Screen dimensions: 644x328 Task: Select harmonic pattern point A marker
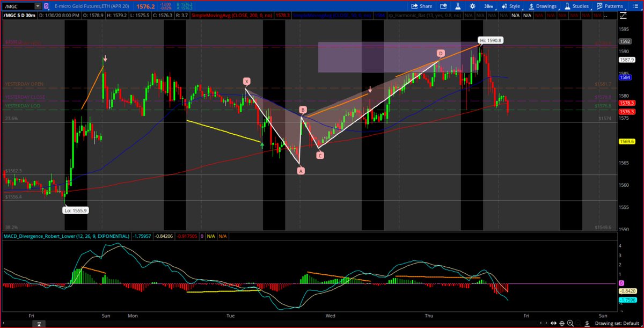click(301, 171)
